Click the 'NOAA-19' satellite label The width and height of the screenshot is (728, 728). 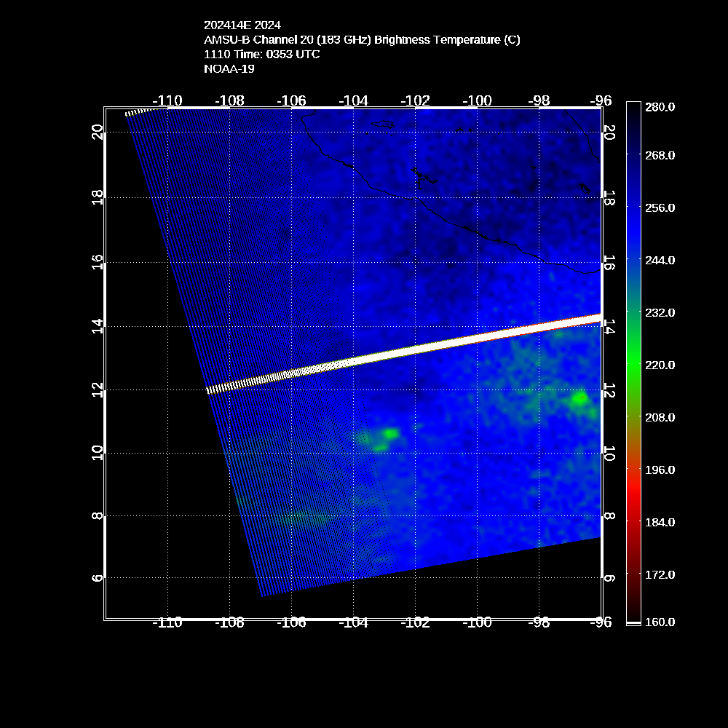(229, 68)
